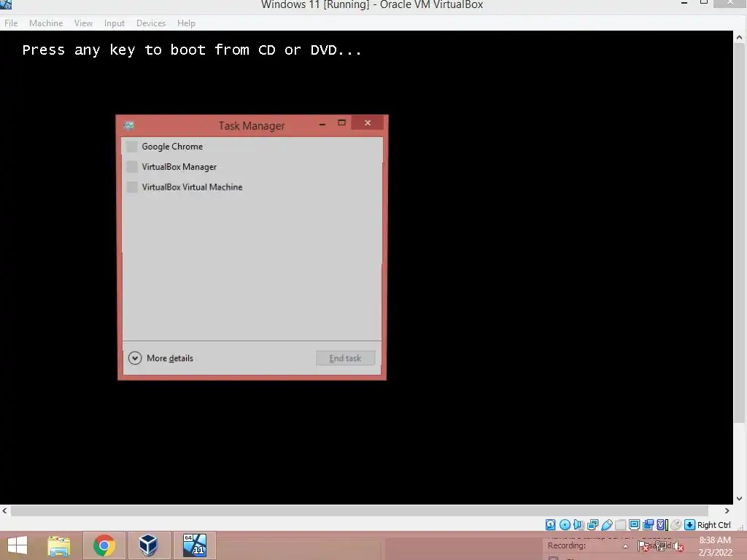The width and height of the screenshot is (747, 560).
Task: Open the Machine menu
Action: [x=46, y=23]
